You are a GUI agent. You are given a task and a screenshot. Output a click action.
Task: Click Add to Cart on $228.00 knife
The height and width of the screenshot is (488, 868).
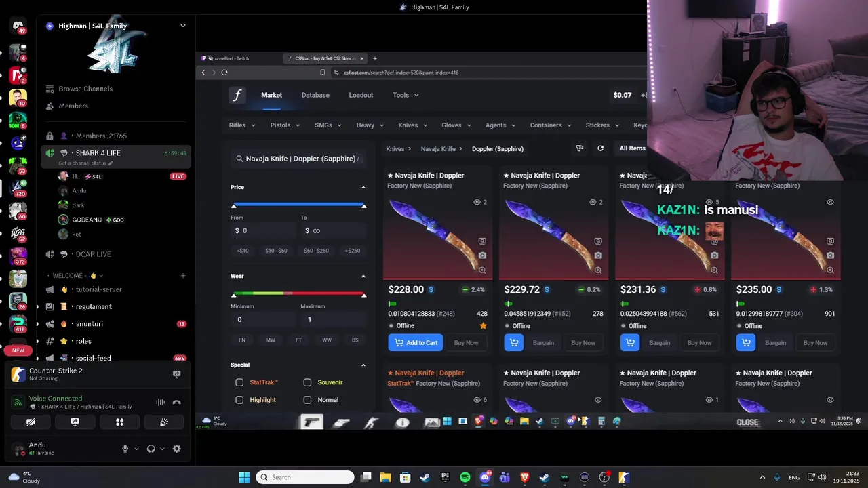pos(416,342)
